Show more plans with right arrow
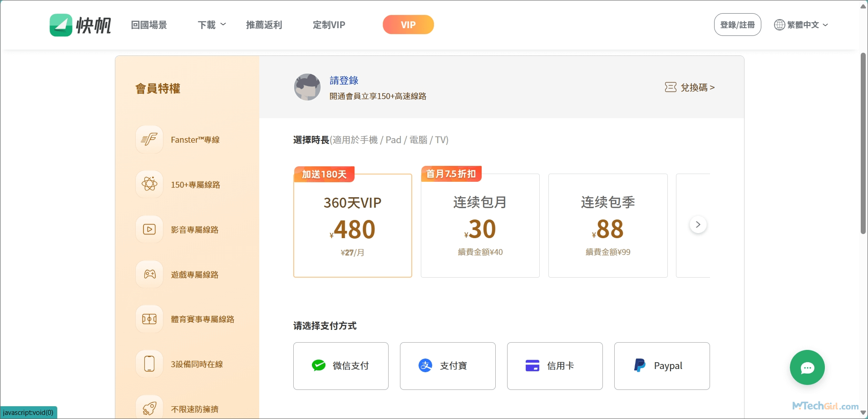The height and width of the screenshot is (419, 868). click(x=698, y=224)
